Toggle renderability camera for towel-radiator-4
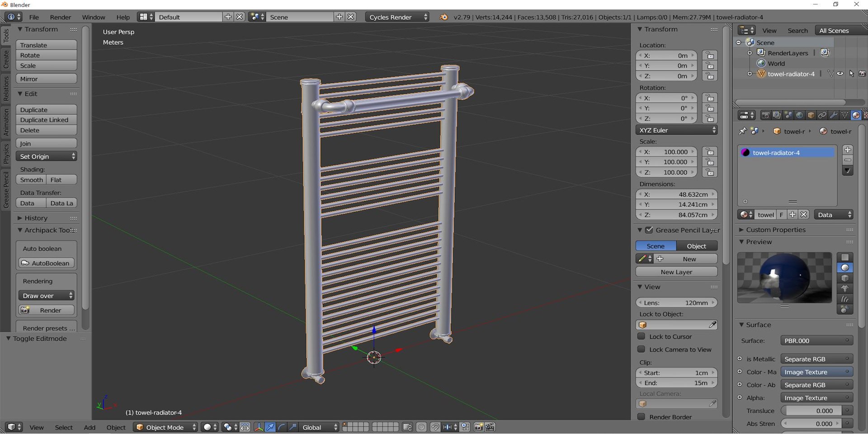The height and width of the screenshot is (434, 868). tap(862, 74)
